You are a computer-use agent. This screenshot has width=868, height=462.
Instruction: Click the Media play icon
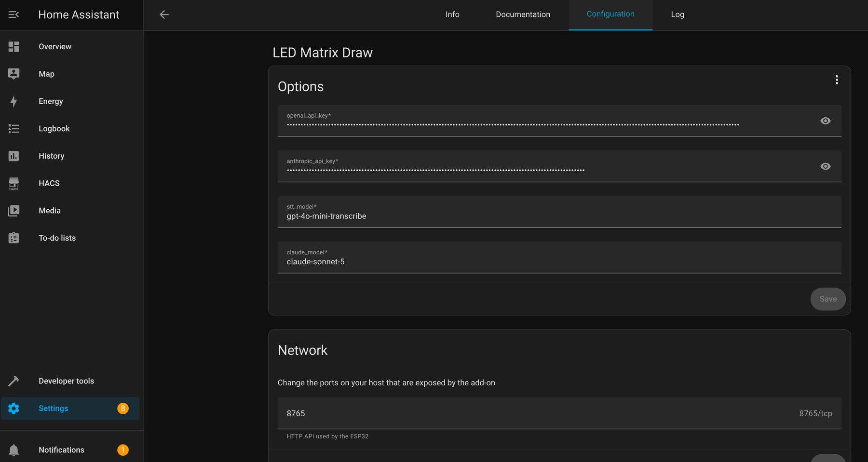click(x=14, y=211)
